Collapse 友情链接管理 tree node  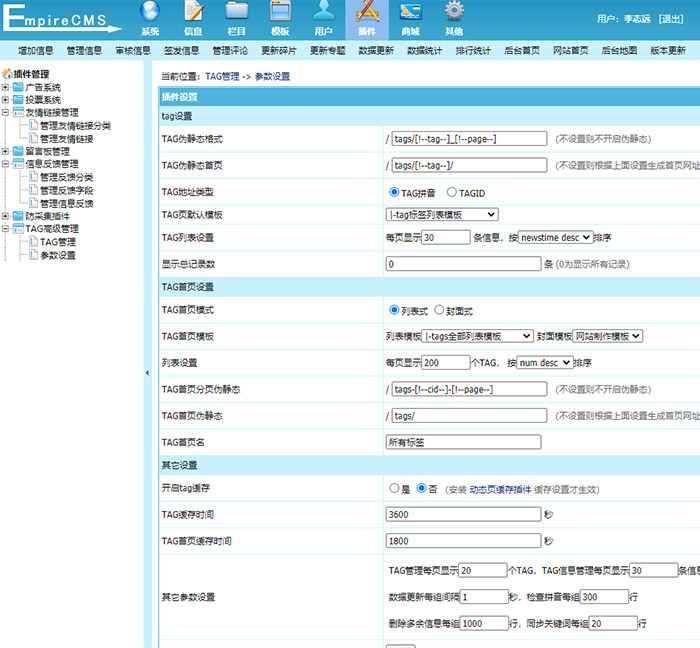pyautogui.click(x=5, y=112)
